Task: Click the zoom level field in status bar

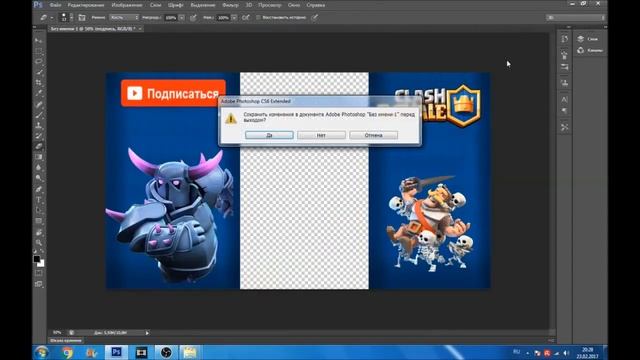Action: point(57,333)
